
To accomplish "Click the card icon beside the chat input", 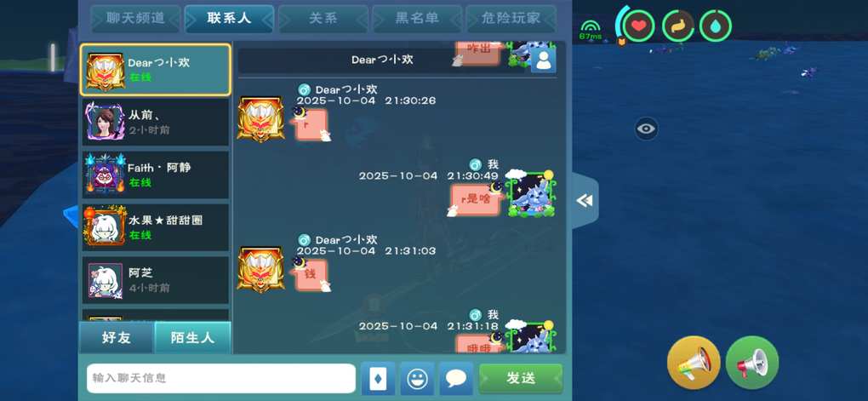I will click(x=378, y=379).
